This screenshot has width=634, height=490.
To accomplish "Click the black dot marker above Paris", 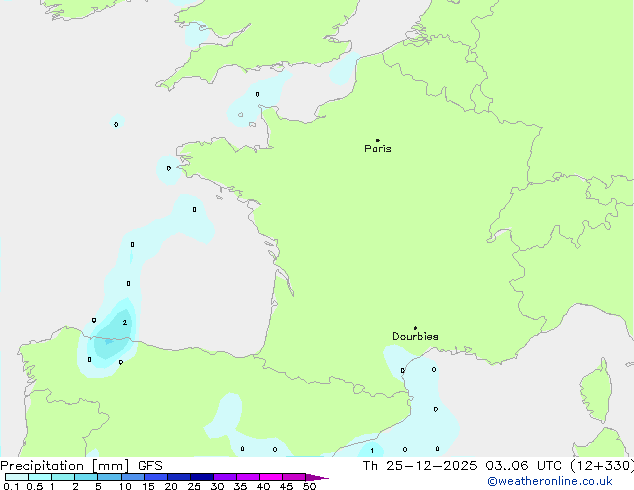I will (x=378, y=140).
